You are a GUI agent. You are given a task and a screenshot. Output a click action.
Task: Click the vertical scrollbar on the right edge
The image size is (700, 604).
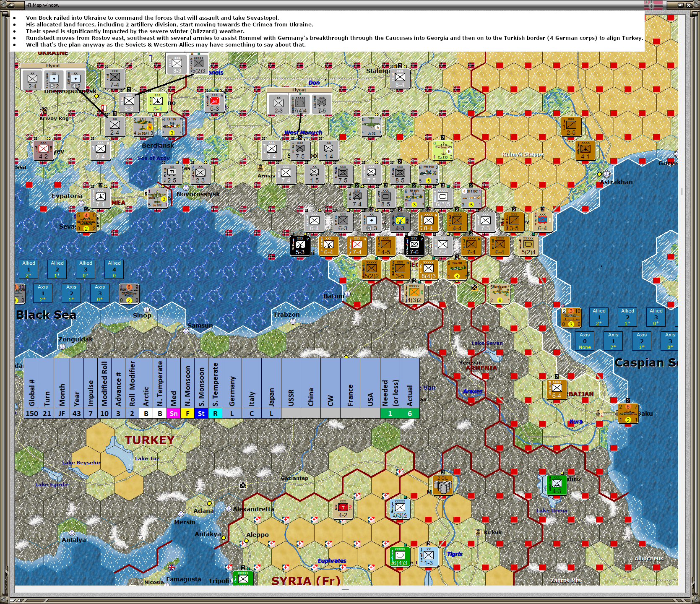tap(682, 300)
